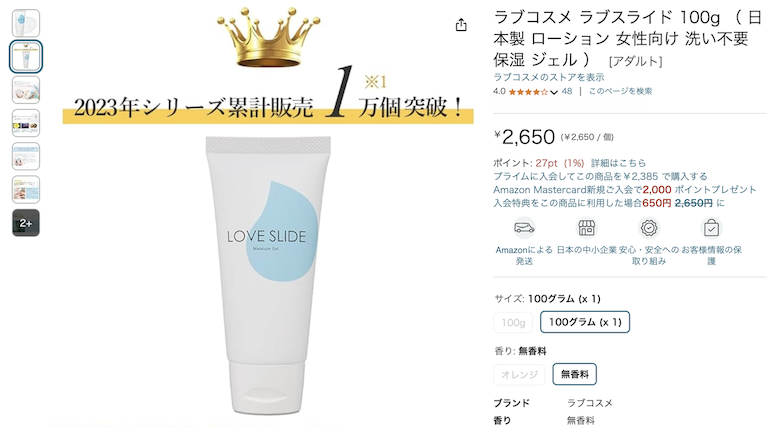The width and height of the screenshot is (780, 427).
Task: Select the 100グラム (x 1) size option
Action: (x=585, y=322)
